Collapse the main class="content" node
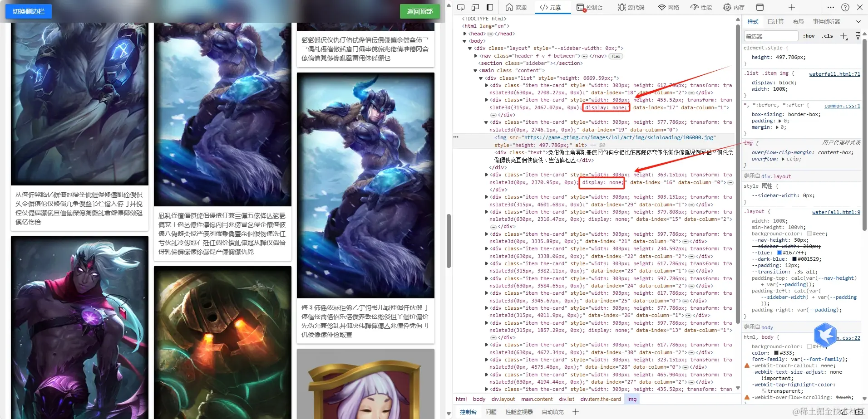Screen dimensions: 868x419 [475, 70]
